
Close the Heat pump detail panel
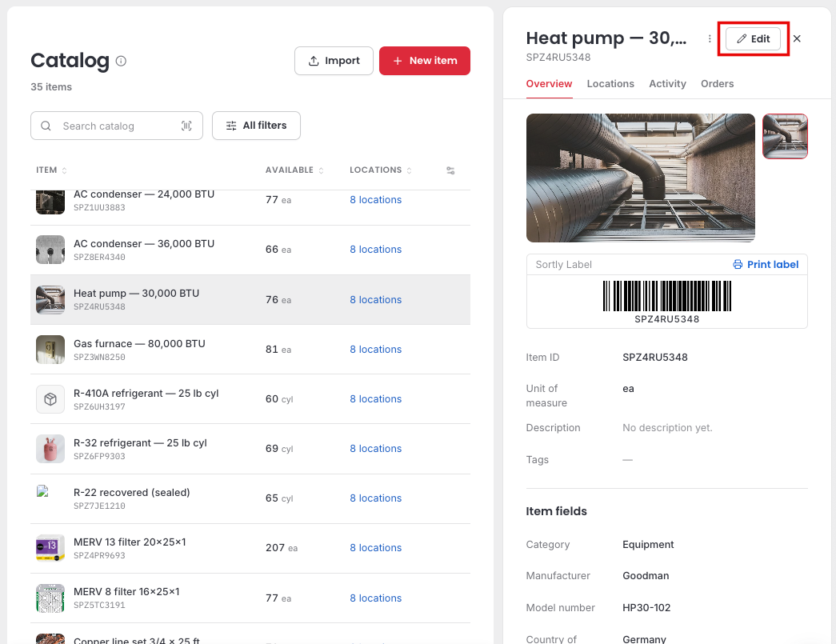coord(797,38)
